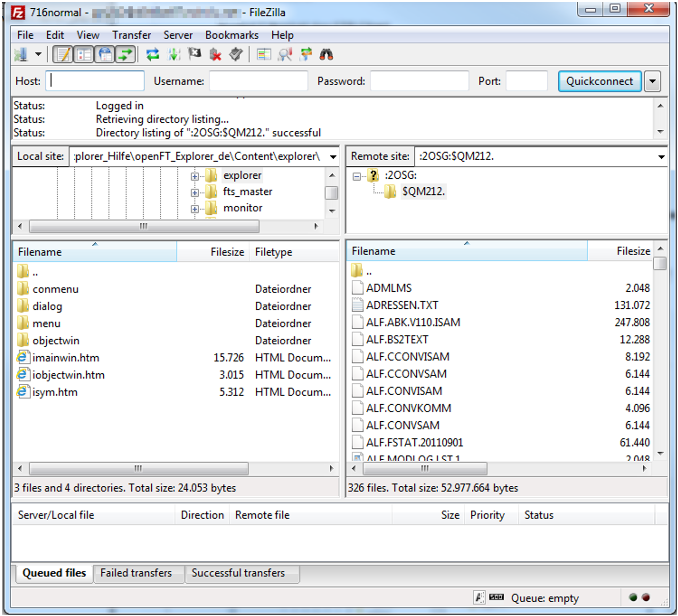Switch to Queued files tab
The image size is (678, 616).
pyautogui.click(x=54, y=573)
